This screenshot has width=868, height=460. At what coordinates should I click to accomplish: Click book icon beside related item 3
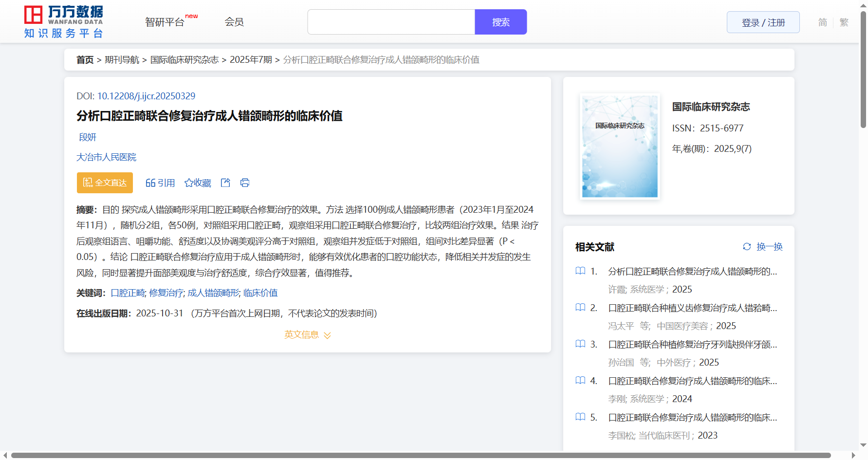click(x=580, y=344)
